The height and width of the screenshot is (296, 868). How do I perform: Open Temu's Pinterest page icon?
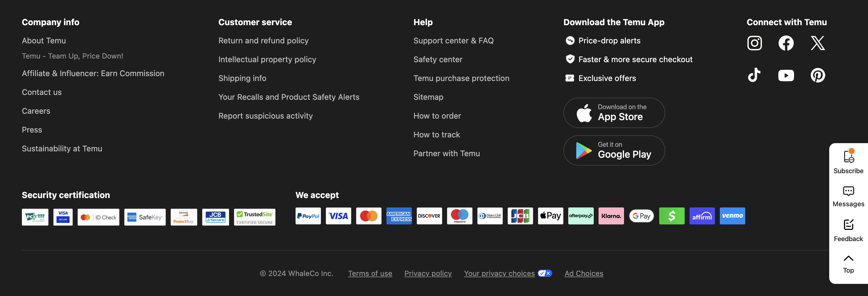pyautogui.click(x=817, y=75)
